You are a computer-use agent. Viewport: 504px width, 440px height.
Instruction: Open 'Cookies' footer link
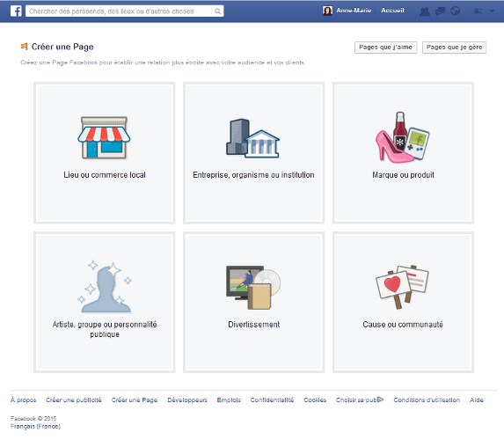315,400
